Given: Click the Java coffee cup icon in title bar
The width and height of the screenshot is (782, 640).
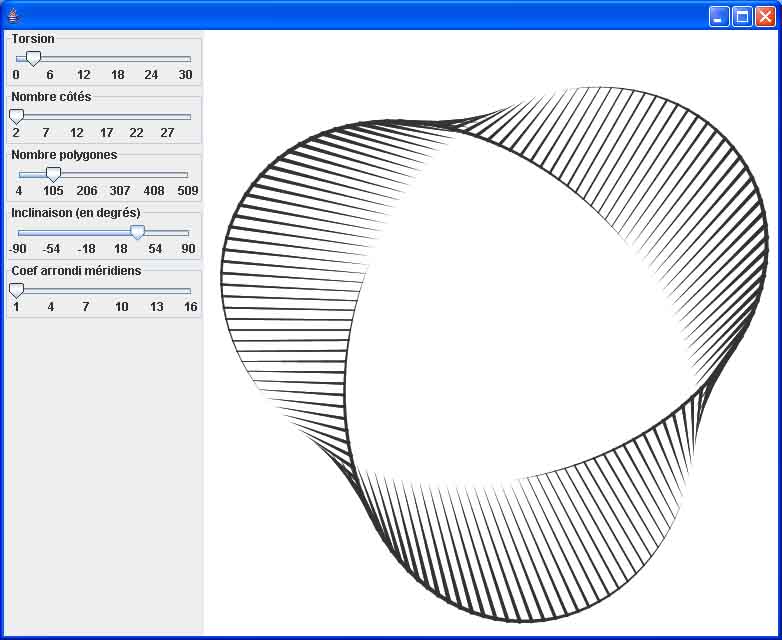Looking at the screenshot, I should [13, 15].
